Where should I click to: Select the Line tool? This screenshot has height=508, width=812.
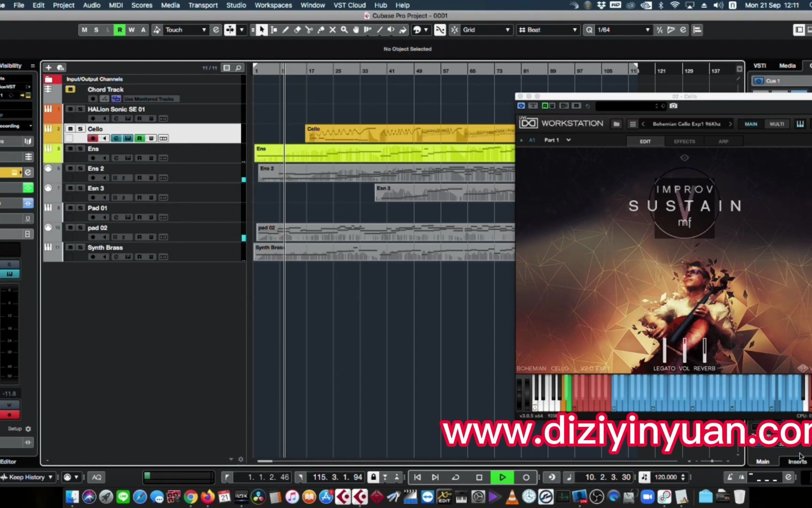click(380, 30)
